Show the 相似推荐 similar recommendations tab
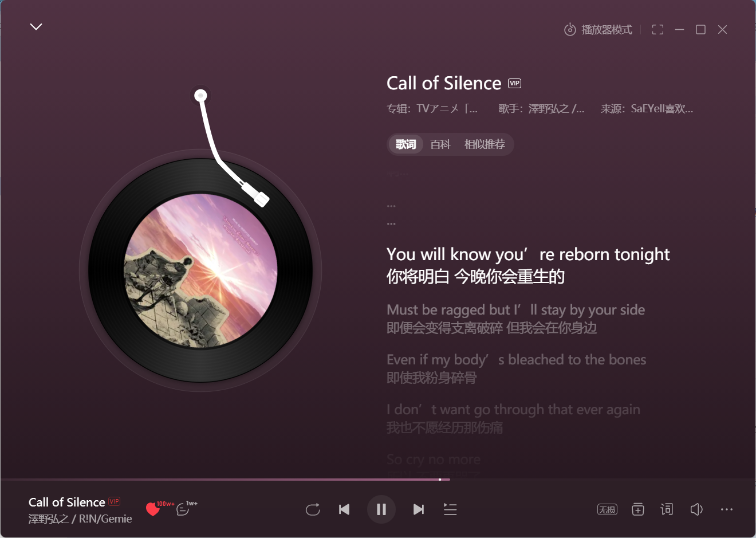This screenshot has width=756, height=538. coord(485,144)
